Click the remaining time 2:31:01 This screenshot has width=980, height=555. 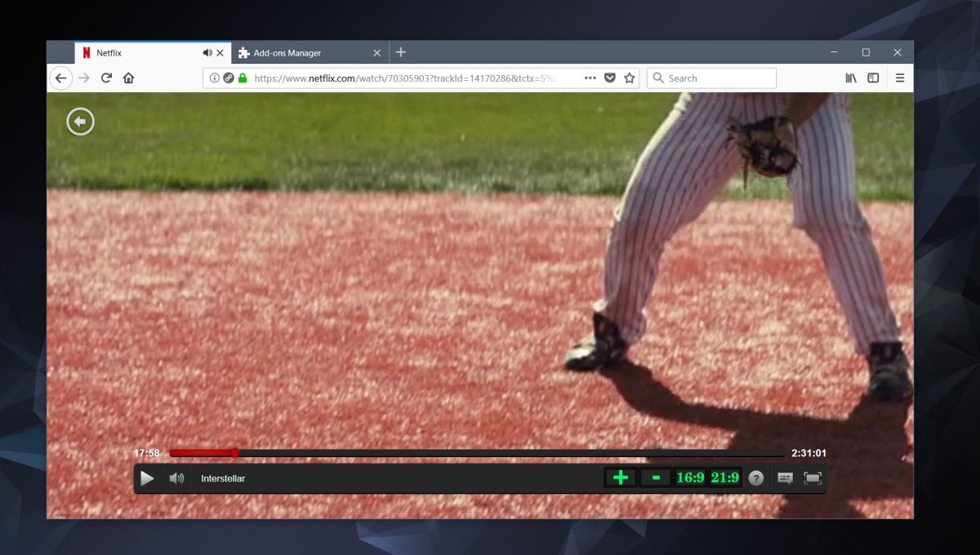(808, 453)
